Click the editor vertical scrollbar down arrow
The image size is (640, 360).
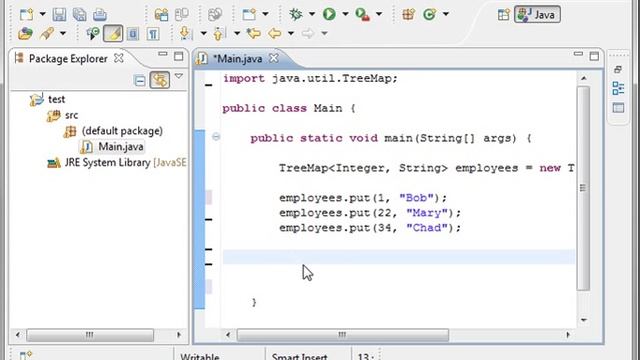tap(584, 320)
